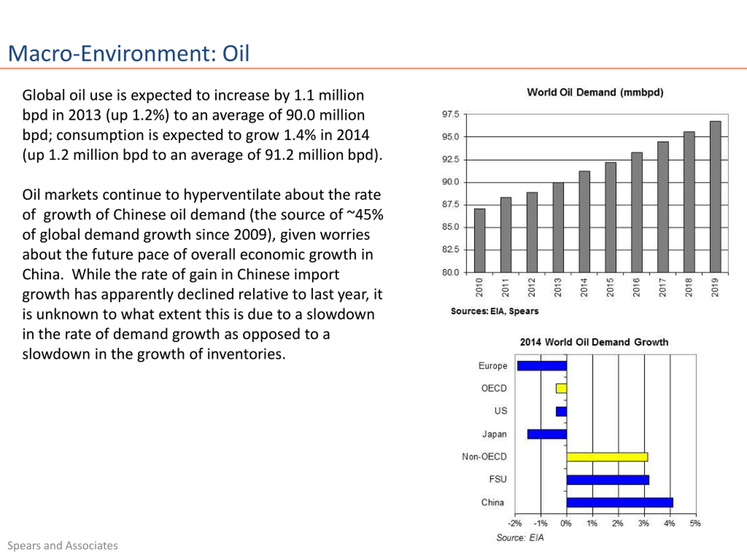Click the Macro-Environment: Oil slide title
Viewport: 747px width, 560px height.
pos(129,53)
